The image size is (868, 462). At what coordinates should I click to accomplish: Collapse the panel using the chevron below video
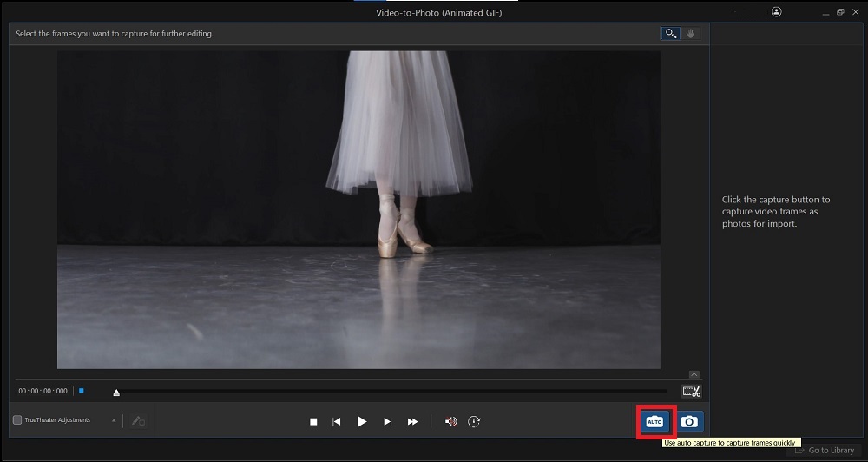(x=694, y=374)
